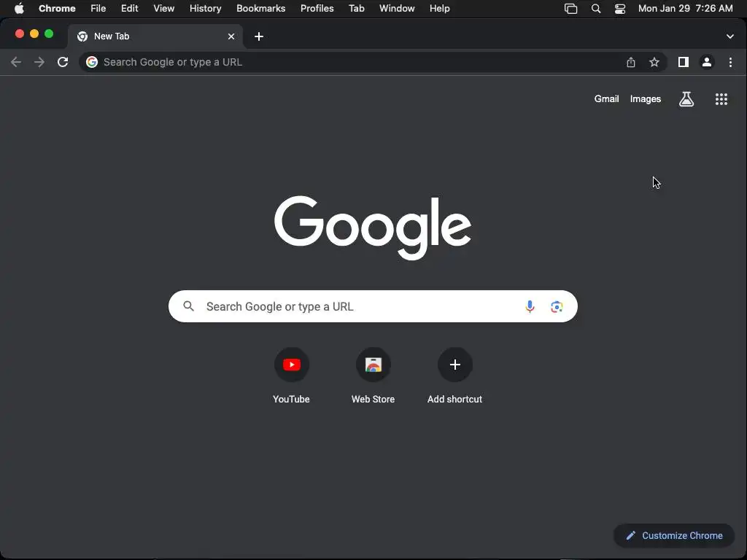Start voice search with microphone icon

click(530, 307)
